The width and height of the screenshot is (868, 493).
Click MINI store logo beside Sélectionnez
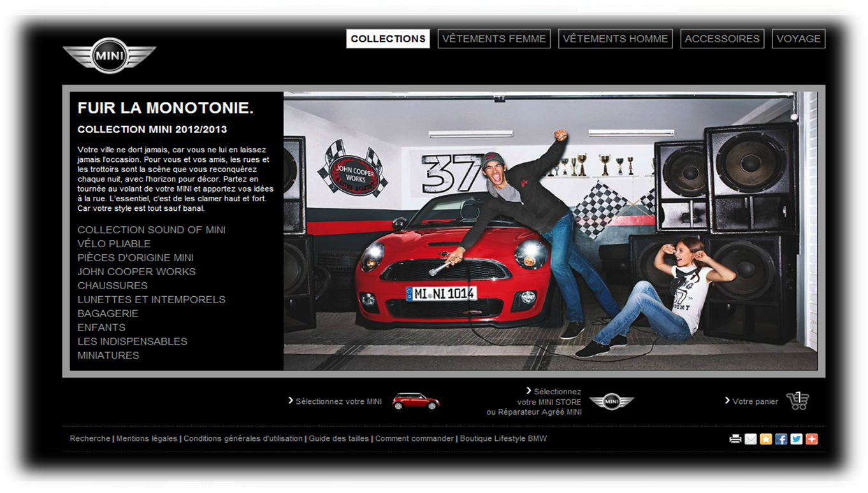pos(611,402)
